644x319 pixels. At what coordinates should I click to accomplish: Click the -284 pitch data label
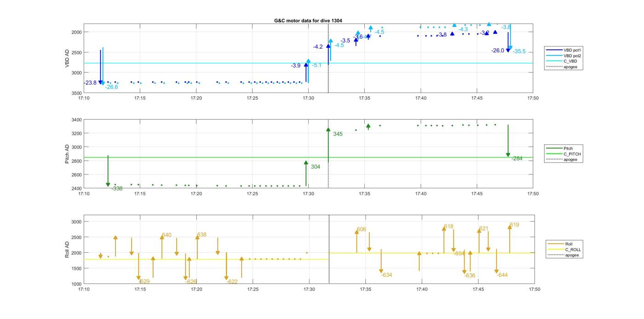point(517,159)
